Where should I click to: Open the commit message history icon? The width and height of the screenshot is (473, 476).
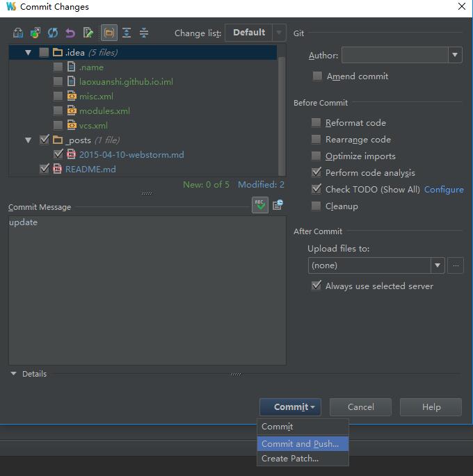pos(278,205)
